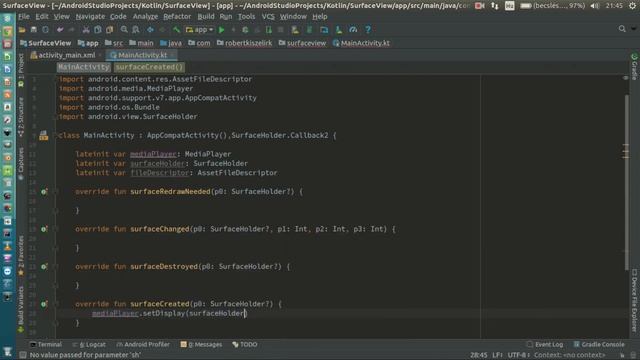Image resolution: width=640 pixels, height=360 pixels.
Task: Click the Replace toolbar icon
Action: [x=136, y=30]
